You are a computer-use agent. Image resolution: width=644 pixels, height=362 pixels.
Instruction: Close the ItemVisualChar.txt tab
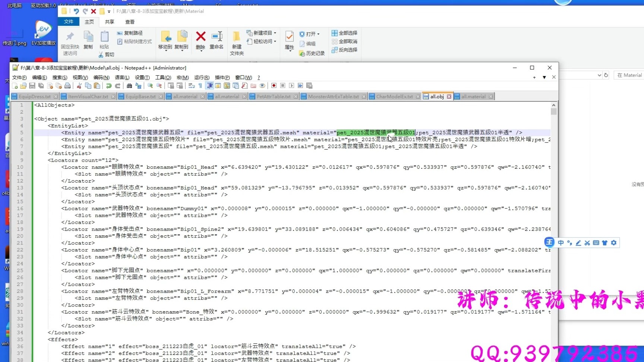pos(113,96)
